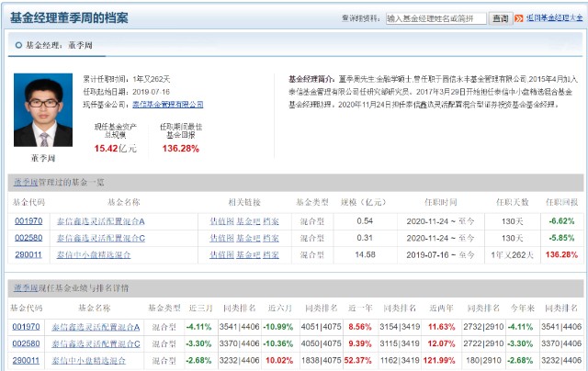
Task: Open fund code 001970 in managed funds table
Action: pos(28,221)
